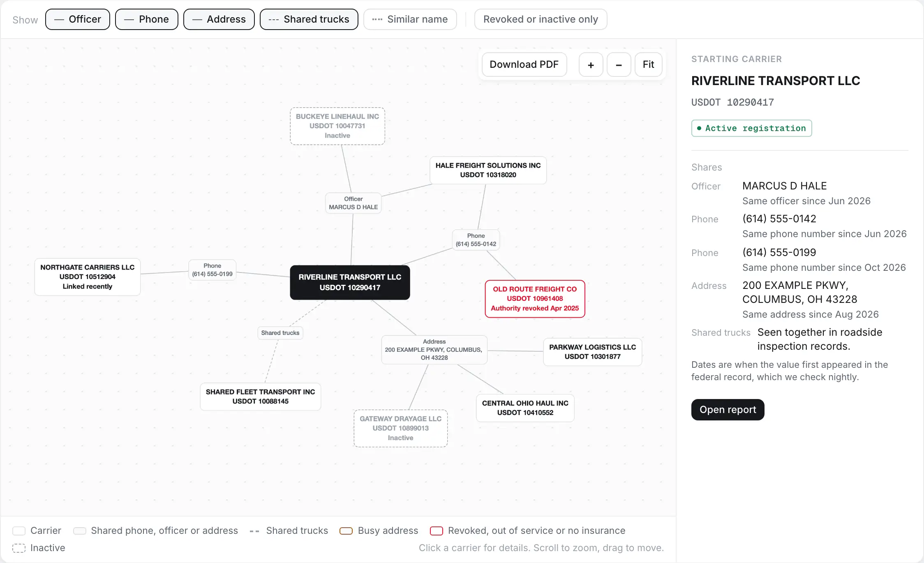This screenshot has width=924, height=563.
Task: Click the 200 EXAMPLE PKWY address in sidebar
Action: pos(800,292)
